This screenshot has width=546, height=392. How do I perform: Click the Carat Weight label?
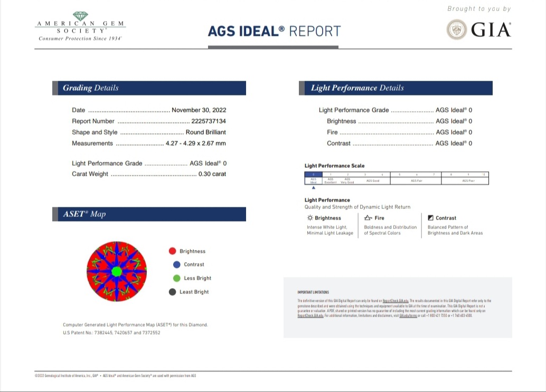(x=90, y=174)
